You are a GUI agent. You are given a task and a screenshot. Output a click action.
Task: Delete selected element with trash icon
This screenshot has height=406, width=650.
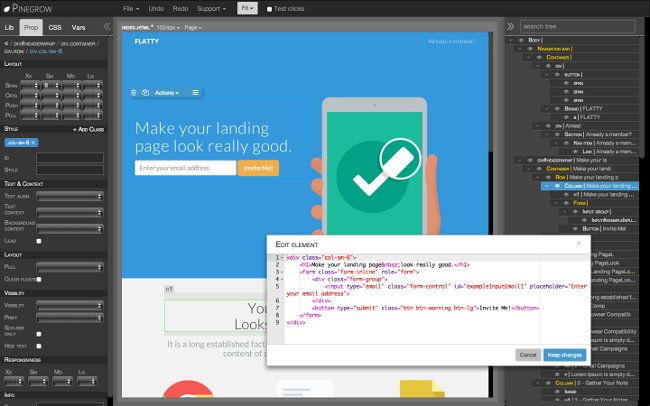tap(134, 93)
